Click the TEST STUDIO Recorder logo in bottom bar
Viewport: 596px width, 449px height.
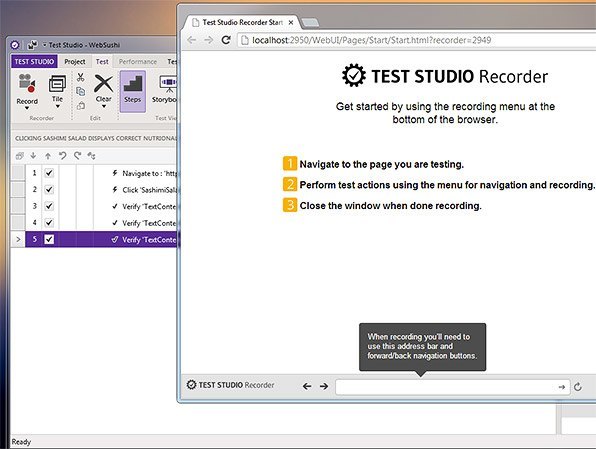point(230,385)
